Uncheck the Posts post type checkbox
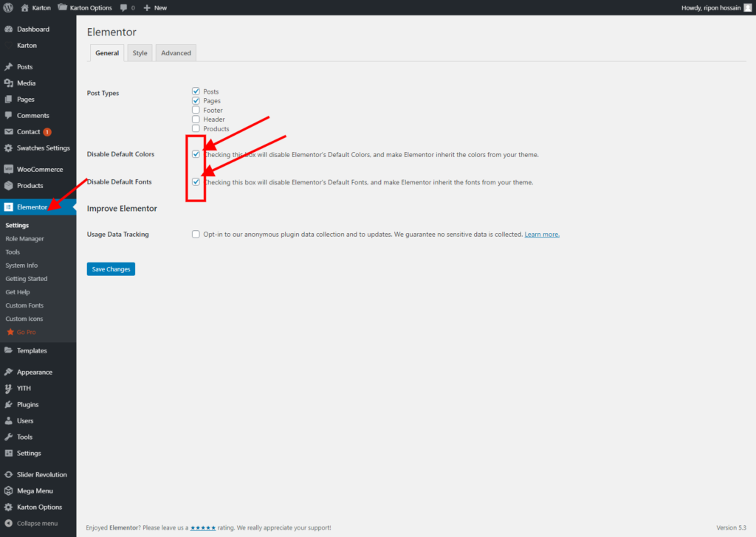The image size is (756, 537). 196,91
